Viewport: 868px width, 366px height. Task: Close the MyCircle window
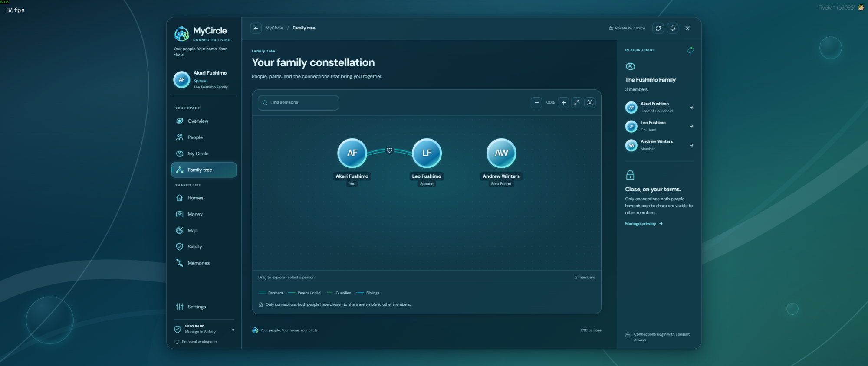pyautogui.click(x=687, y=28)
